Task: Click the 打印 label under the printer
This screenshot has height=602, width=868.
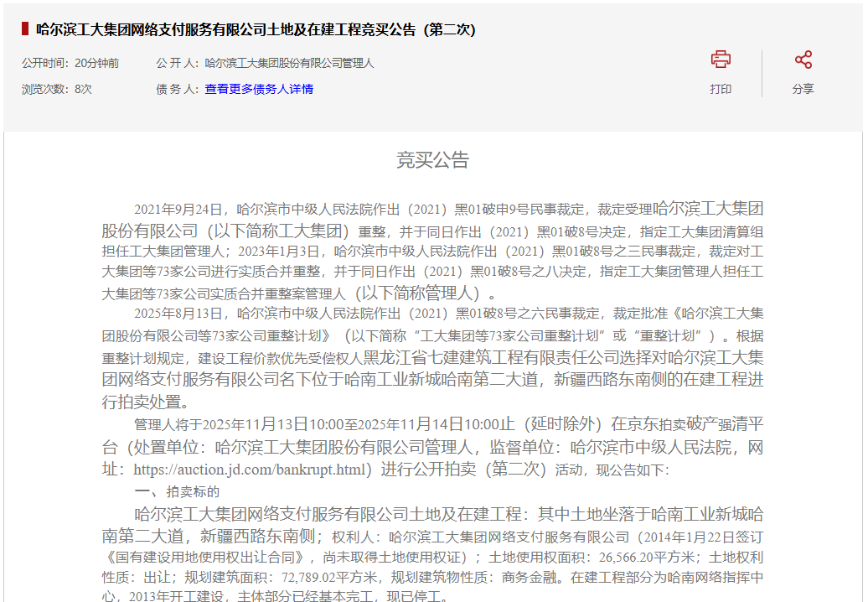Action: point(721,89)
